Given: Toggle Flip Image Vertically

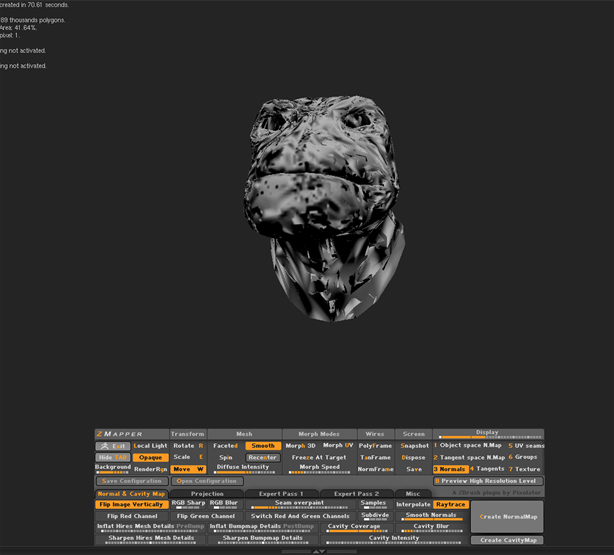Looking at the screenshot, I should pos(132,504).
